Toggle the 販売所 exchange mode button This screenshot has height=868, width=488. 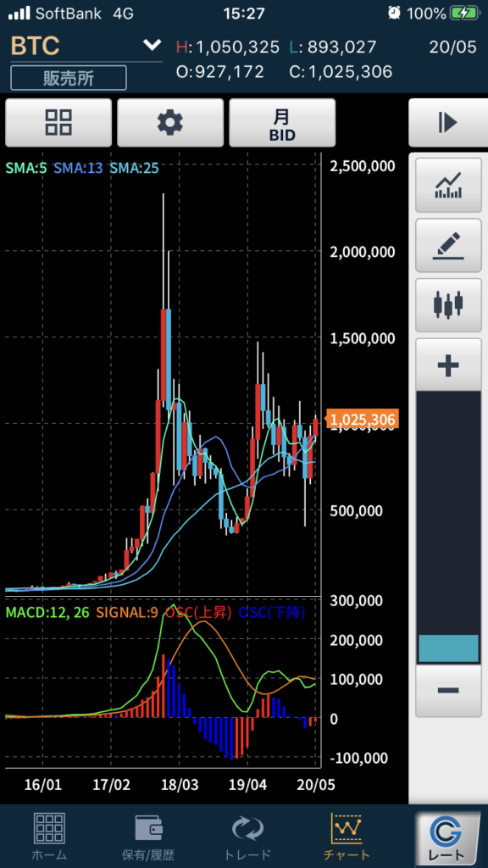[x=69, y=78]
